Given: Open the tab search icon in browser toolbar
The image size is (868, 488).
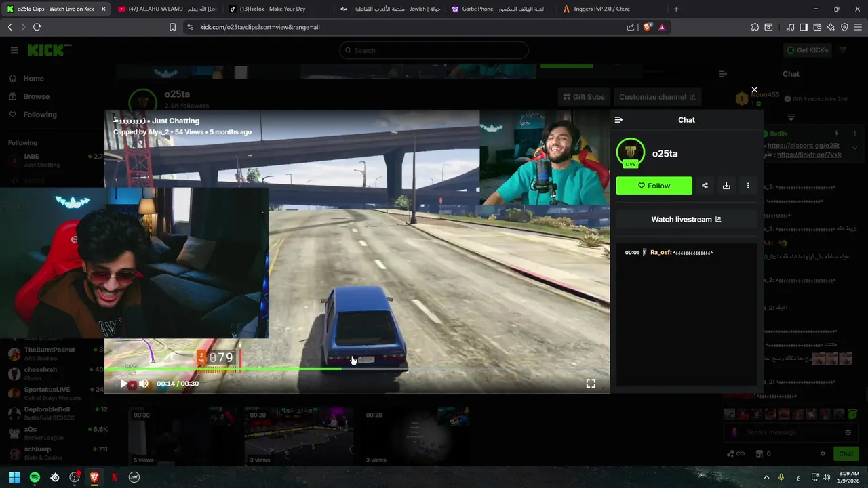Looking at the screenshot, I should (768, 27).
